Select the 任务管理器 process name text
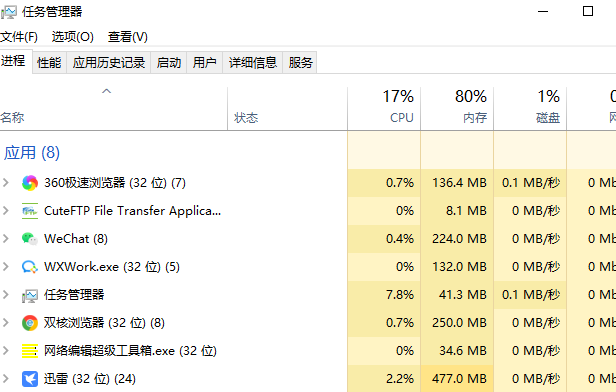Viewport: 616px width, 392px height. pyautogui.click(x=74, y=295)
